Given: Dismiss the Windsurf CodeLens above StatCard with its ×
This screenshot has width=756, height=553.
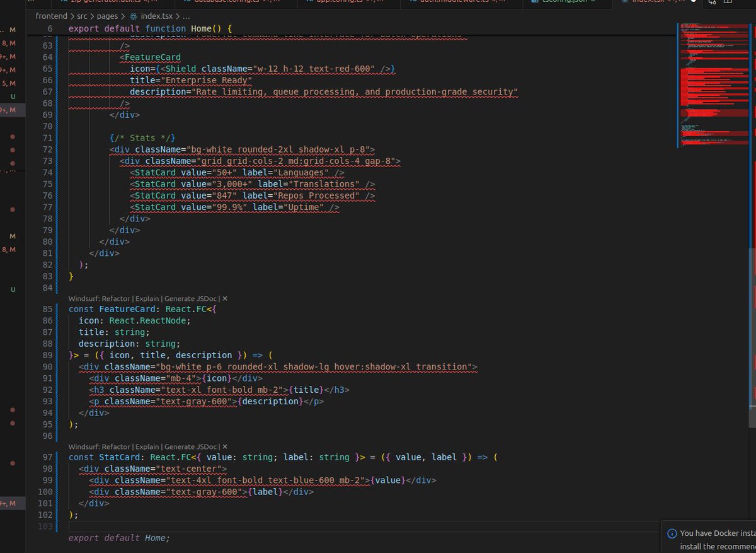Looking at the screenshot, I should click(224, 446).
